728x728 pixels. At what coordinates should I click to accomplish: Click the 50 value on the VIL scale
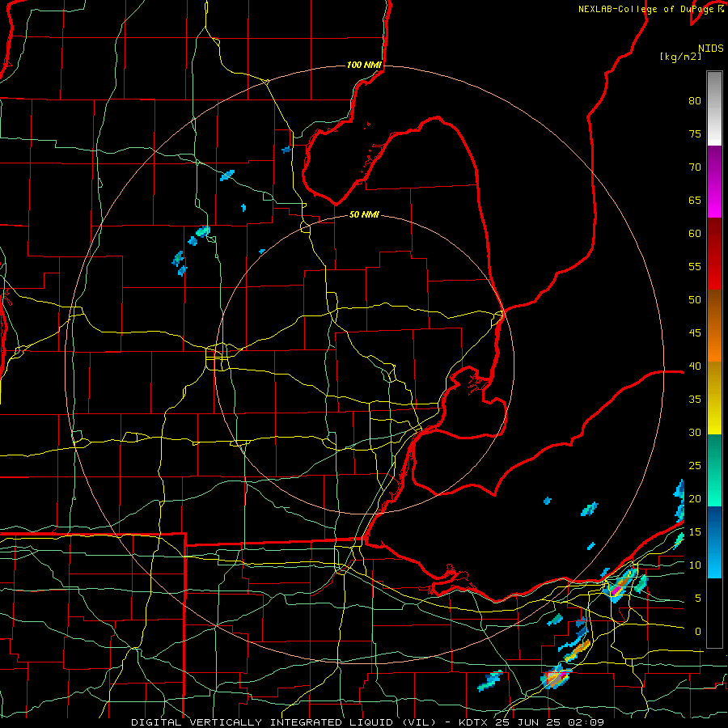[695, 300]
